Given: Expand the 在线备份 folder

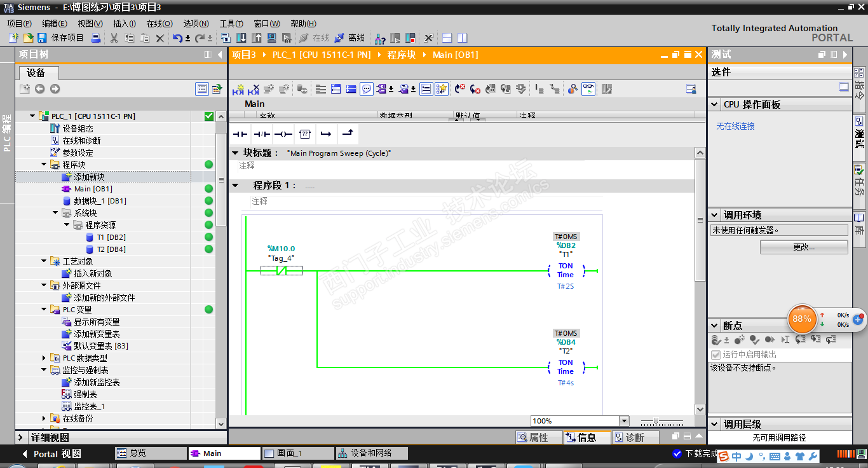Looking at the screenshot, I should 44,418.
